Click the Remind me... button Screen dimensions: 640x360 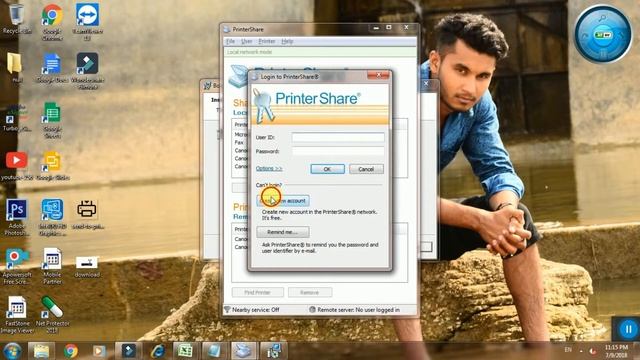[x=282, y=232]
